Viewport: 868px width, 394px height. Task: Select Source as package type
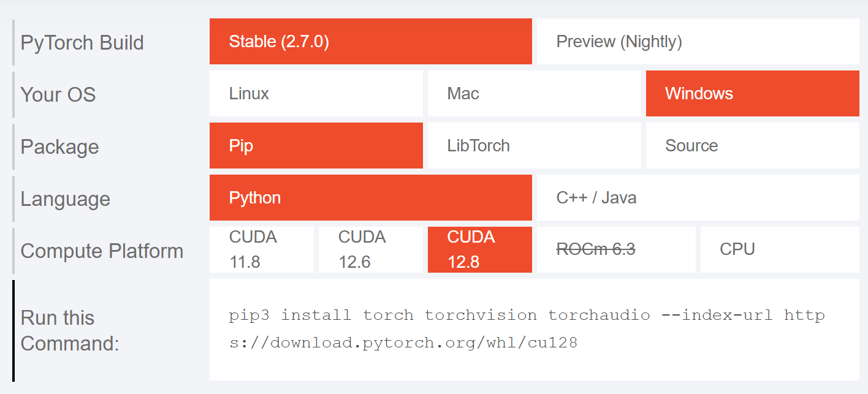(x=752, y=146)
